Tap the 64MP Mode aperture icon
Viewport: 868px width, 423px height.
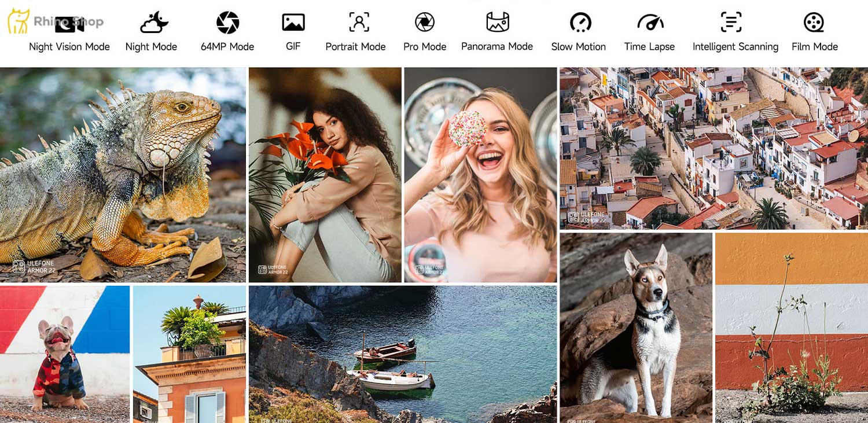pyautogui.click(x=227, y=23)
